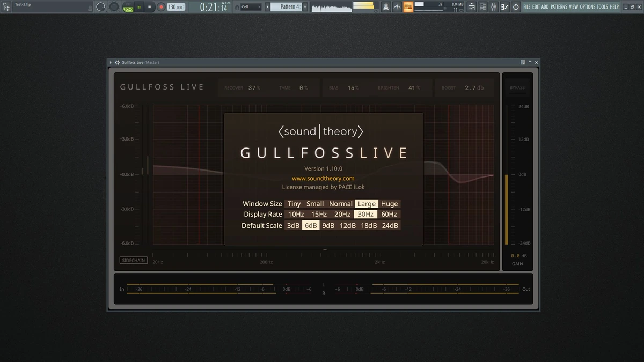Set Display Rate to 10Hz

pyautogui.click(x=295, y=215)
